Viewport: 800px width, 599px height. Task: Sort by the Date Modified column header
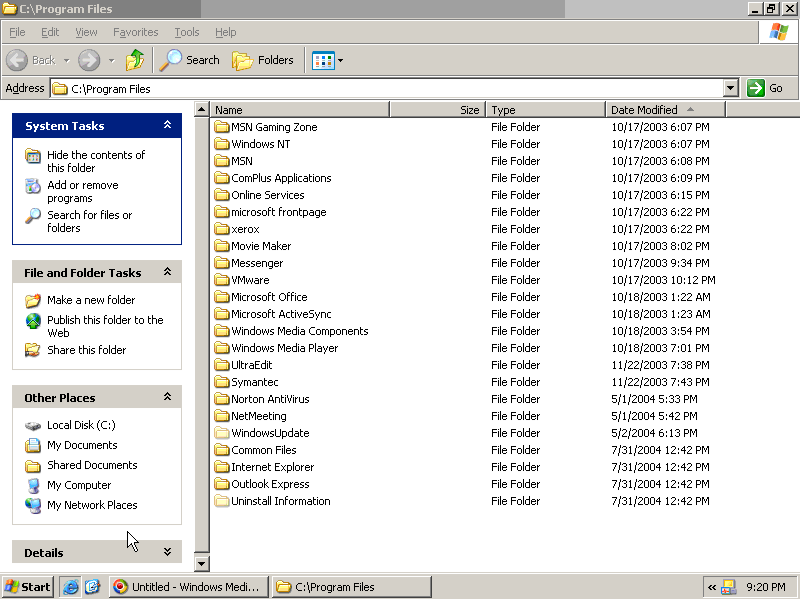coord(665,110)
